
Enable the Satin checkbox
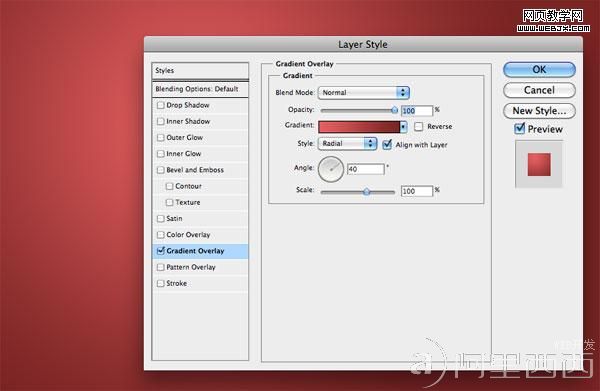click(161, 218)
